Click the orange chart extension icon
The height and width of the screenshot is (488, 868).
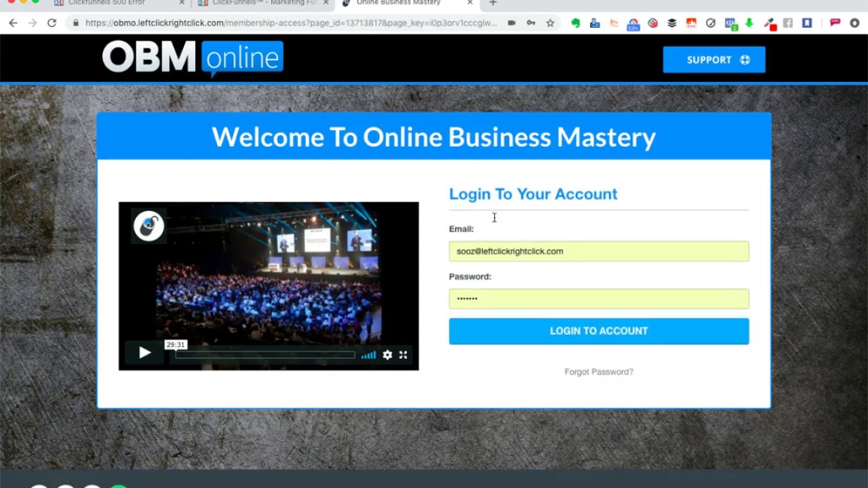pos(614,23)
